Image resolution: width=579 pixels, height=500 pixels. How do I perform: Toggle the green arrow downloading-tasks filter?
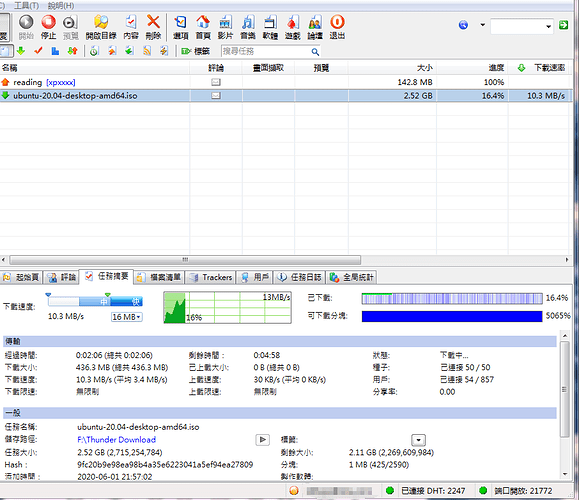click(x=21, y=51)
